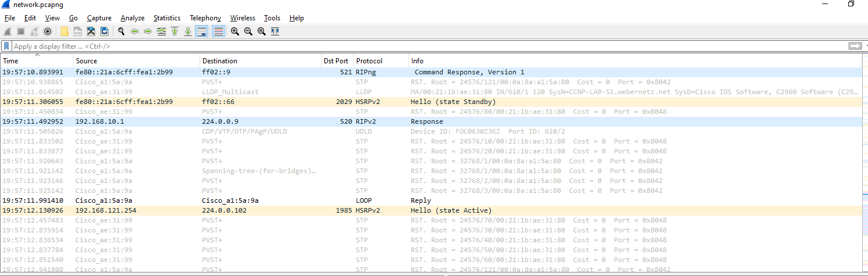Toggle packet colorization rules button
The image size is (868, 276).
pyautogui.click(x=218, y=31)
